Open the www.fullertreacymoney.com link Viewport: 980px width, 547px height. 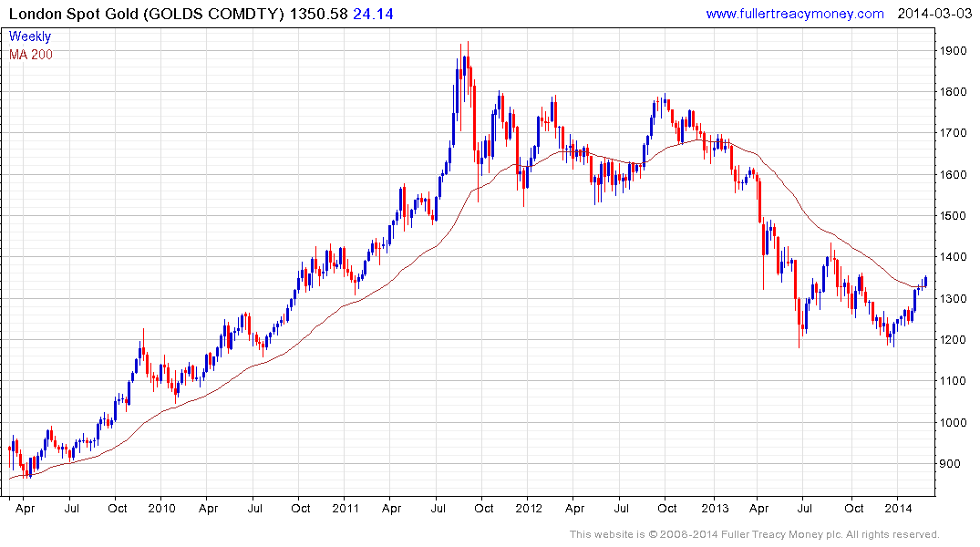(795, 14)
